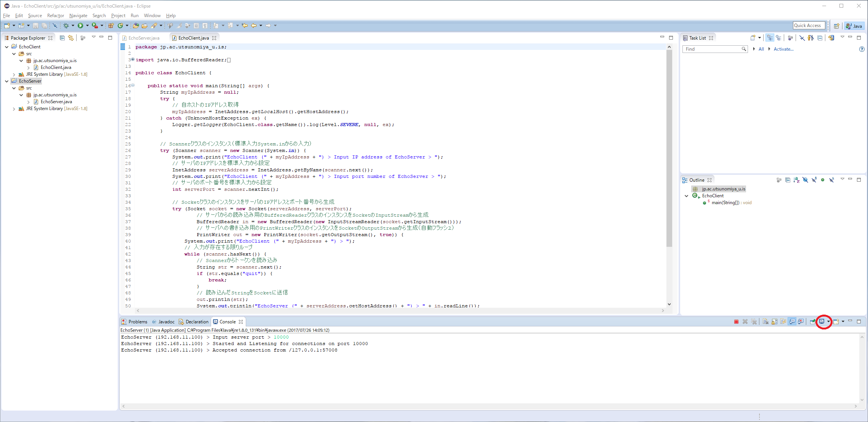Image resolution: width=868 pixels, height=422 pixels.
Task: Toggle Show Console on standard error change
Action: (x=801, y=321)
